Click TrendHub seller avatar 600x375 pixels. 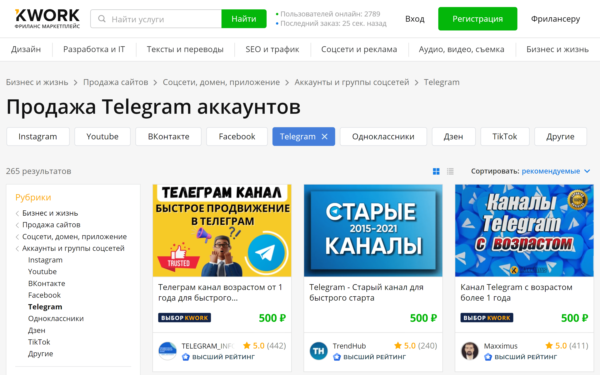click(x=318, y=351)
